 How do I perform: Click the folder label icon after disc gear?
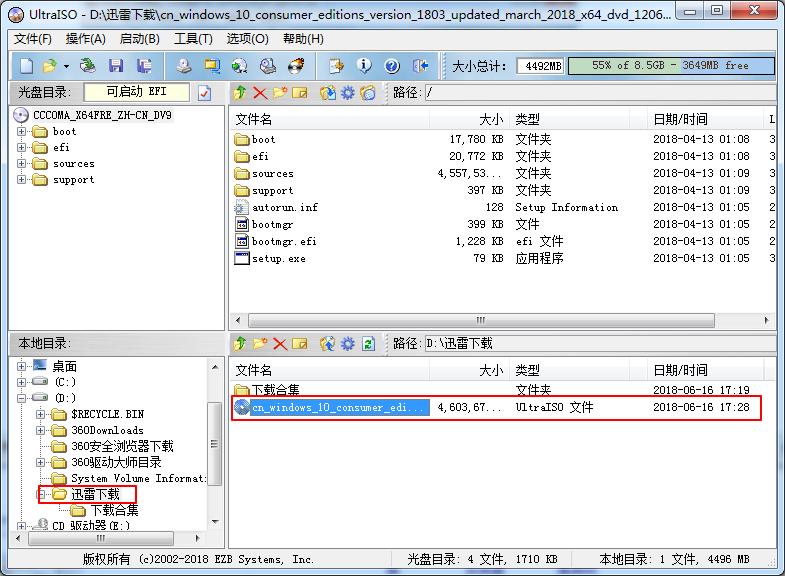[x=368, y=93]
